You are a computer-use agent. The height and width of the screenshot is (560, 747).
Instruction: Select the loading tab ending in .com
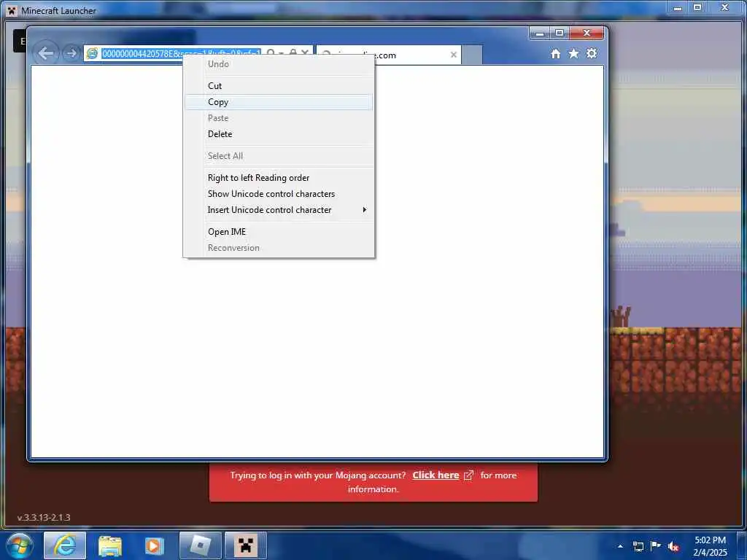tap(389, 55)
